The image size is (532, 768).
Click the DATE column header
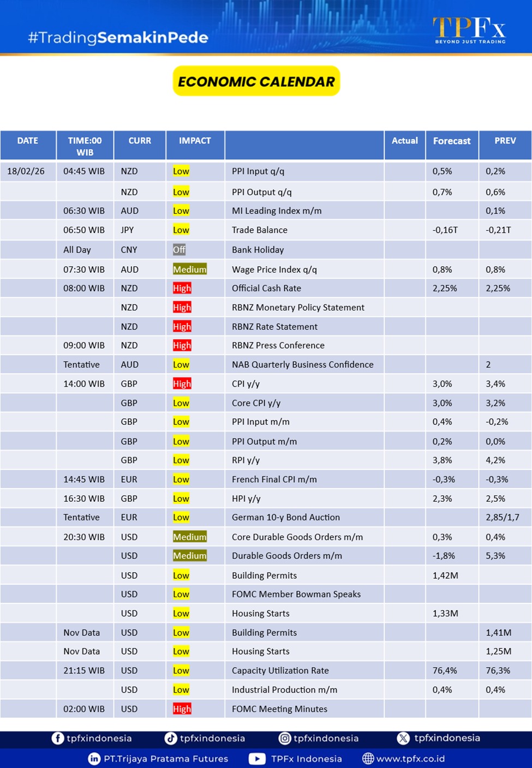pyautogui.click(x=28, y=141)
